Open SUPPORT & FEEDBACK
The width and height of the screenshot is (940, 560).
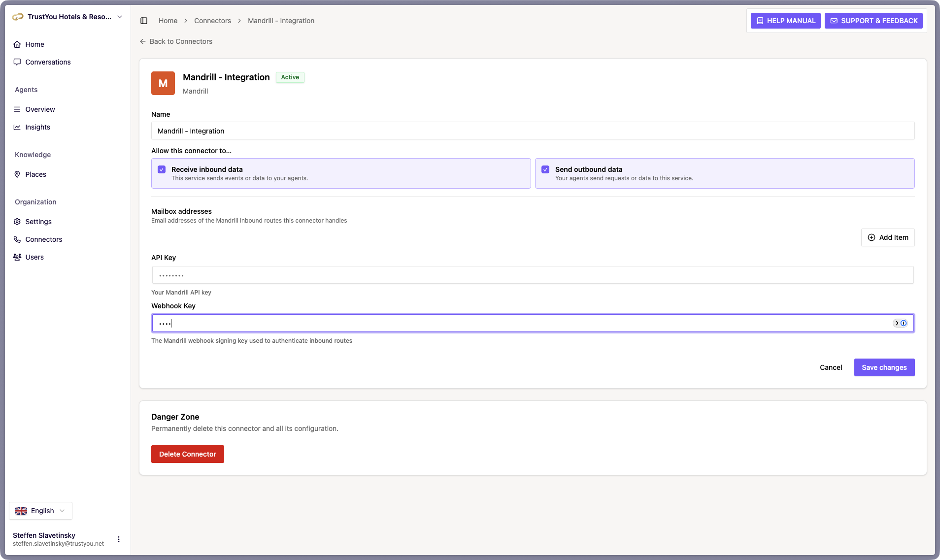click(x=873, y=21)
